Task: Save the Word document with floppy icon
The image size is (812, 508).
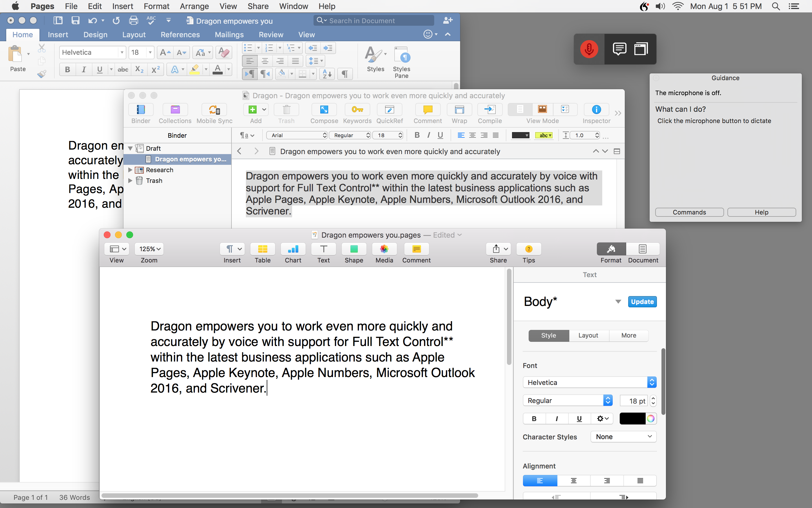Action: (75, 21)
